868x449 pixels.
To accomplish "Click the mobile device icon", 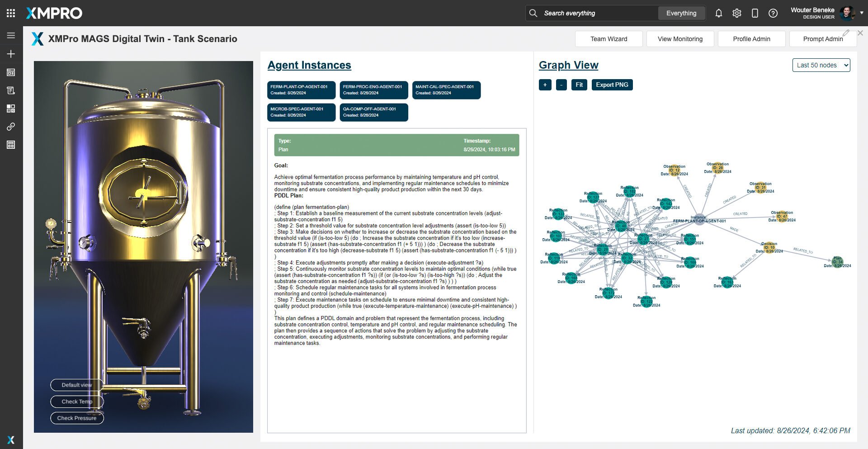I will [755, 13].
